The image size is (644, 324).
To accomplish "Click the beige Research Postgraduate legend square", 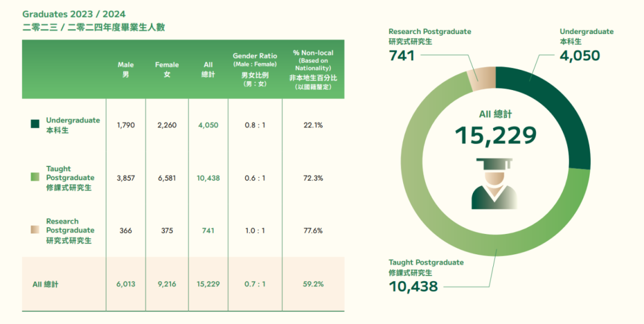I will 35,230.
